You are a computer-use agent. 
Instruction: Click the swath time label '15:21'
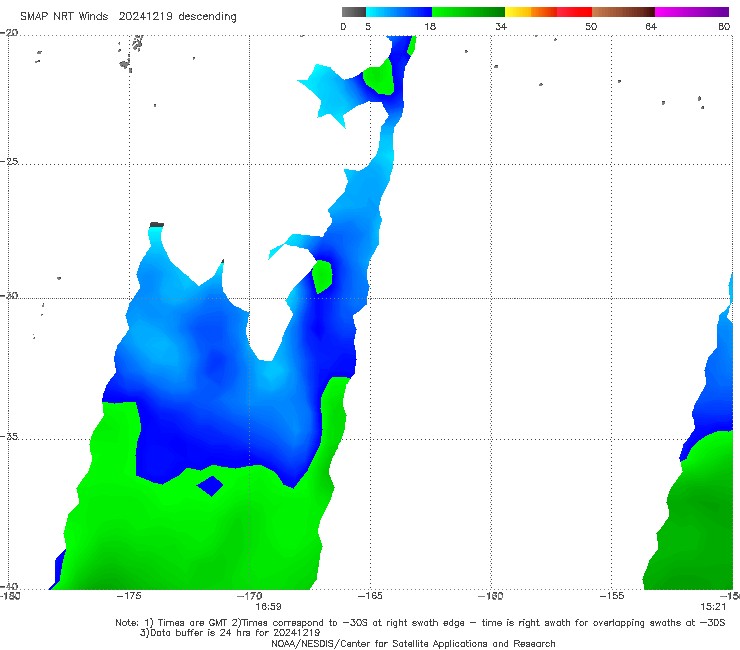click(x=713, y=607)
